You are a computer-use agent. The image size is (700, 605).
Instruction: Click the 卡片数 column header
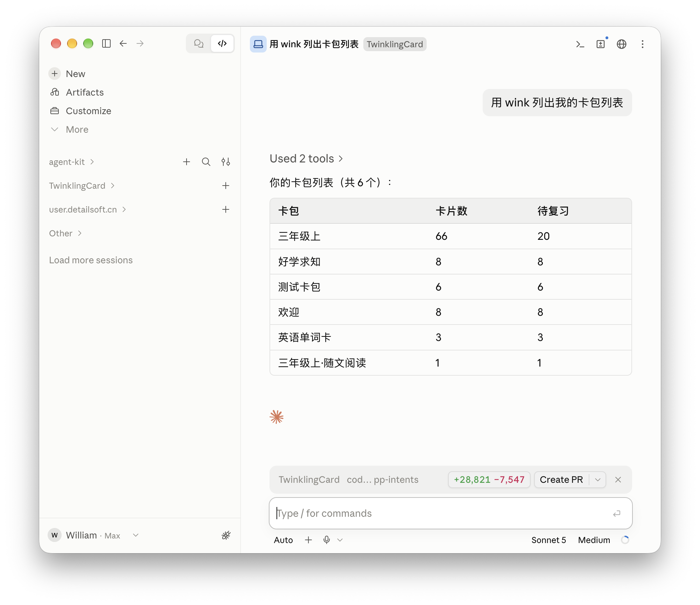click(451, 211)
